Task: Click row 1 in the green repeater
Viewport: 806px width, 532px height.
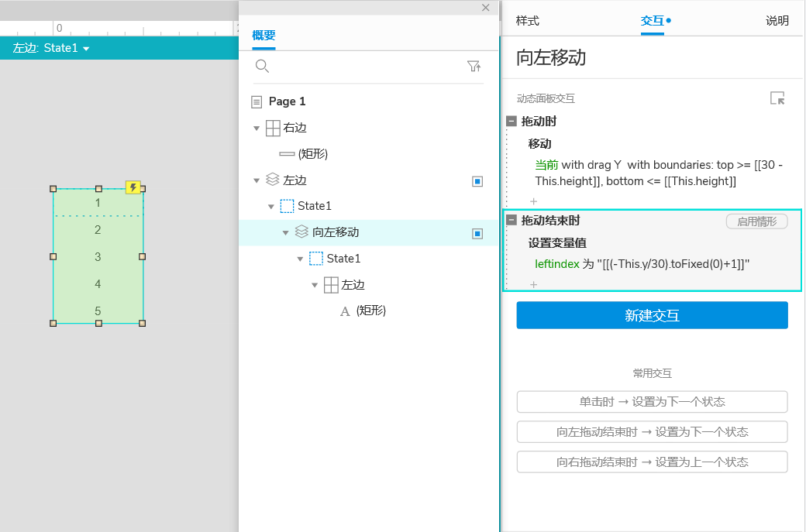Action: [98, 203]
